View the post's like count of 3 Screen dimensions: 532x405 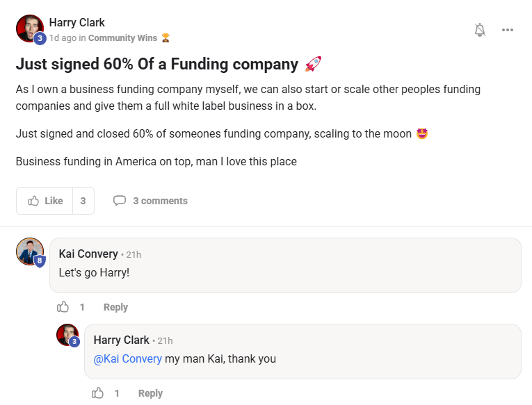click(x=83, y=201)
